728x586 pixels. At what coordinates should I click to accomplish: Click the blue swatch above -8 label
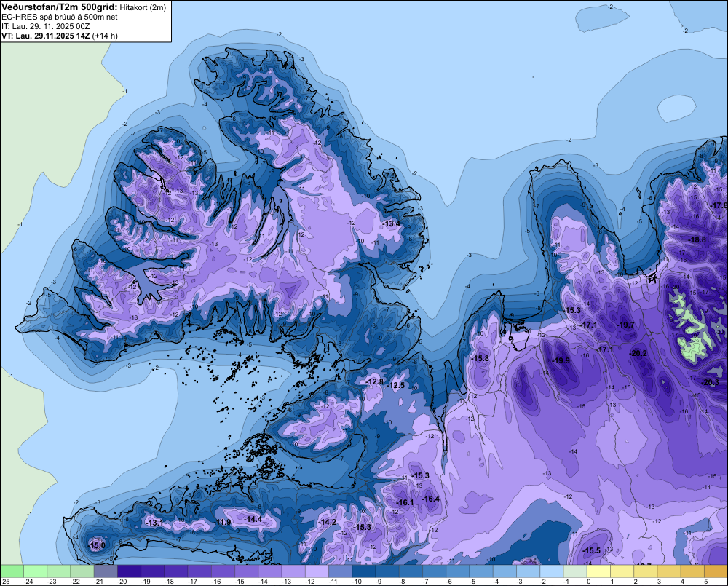411,571
